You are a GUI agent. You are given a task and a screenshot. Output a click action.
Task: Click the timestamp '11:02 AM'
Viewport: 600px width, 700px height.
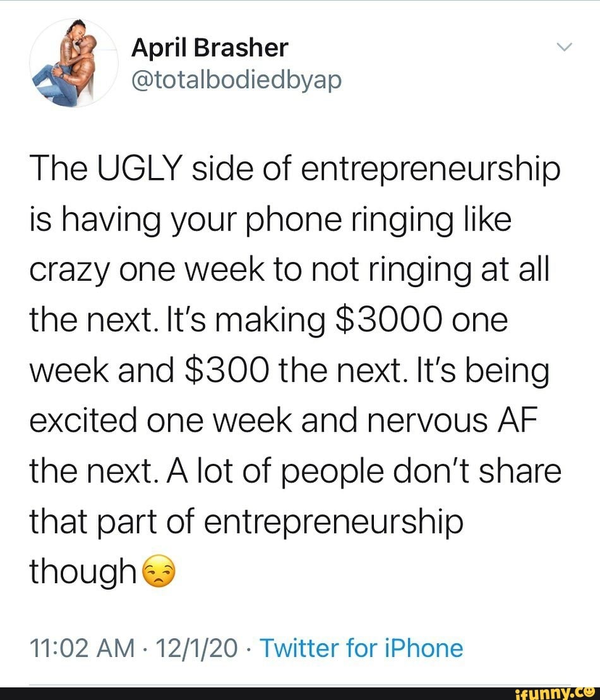pos(83,648)
